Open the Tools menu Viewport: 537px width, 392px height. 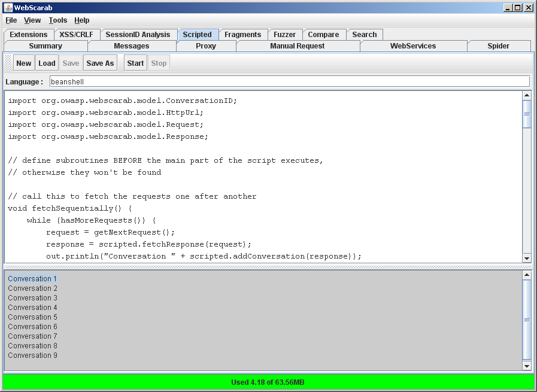tap(58, 20)
